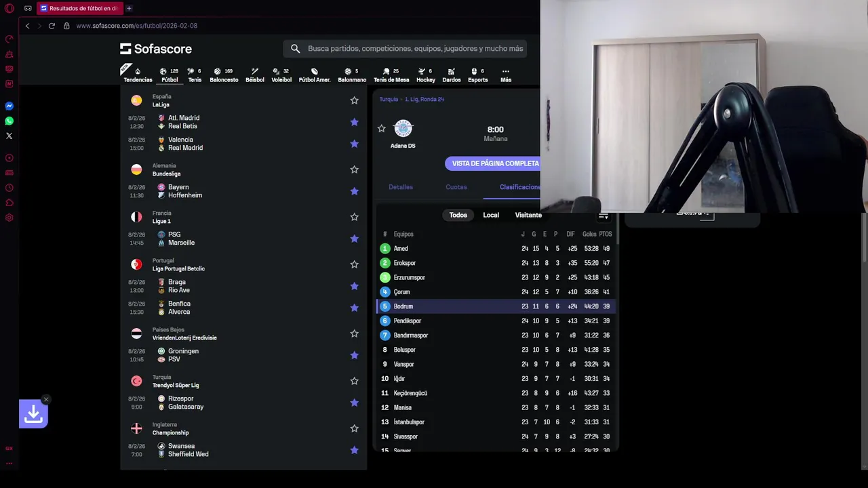This screenshot has width=868, height=488.
Task: Show Local standings filter
Action: coord(491,215)
